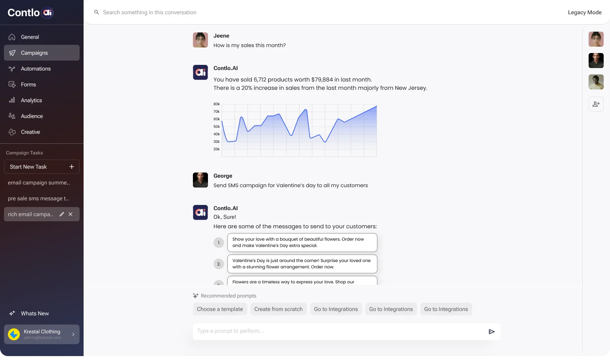Click the Create from scratch prompt button
Screen dimensions: 610x364
[x=278, y=309]
